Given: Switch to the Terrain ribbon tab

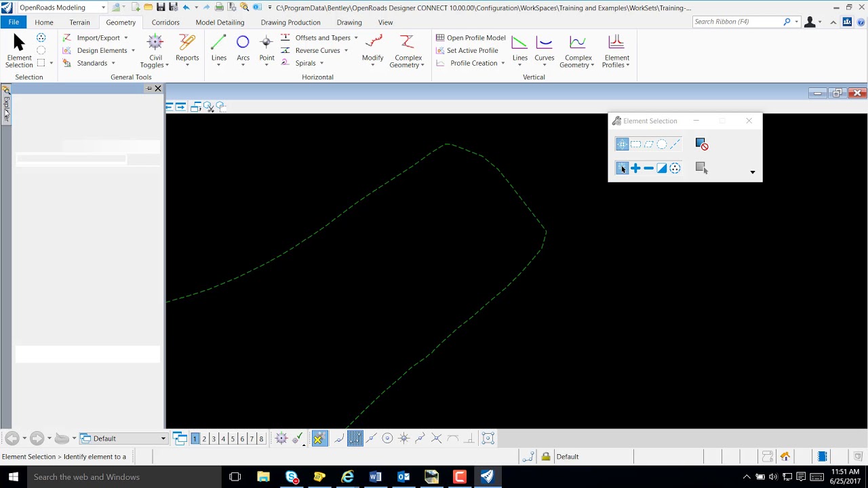Looking at the screenshot, I should click(79, 22).
